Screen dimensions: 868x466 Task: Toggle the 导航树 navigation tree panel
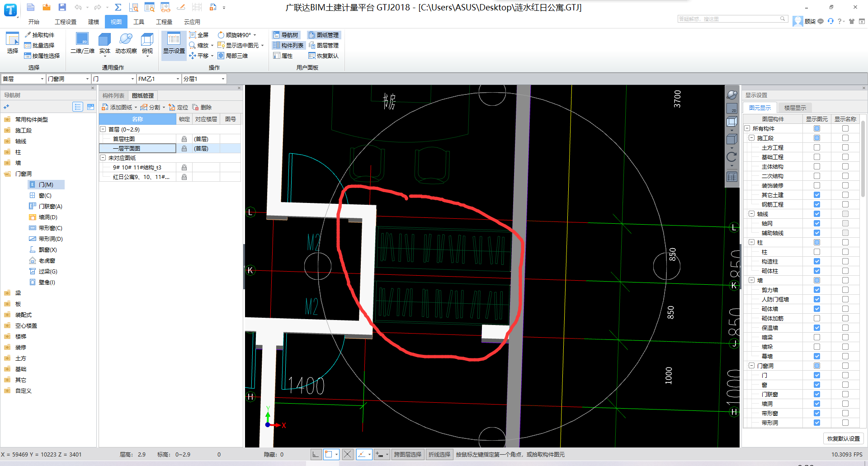[286, 35]
